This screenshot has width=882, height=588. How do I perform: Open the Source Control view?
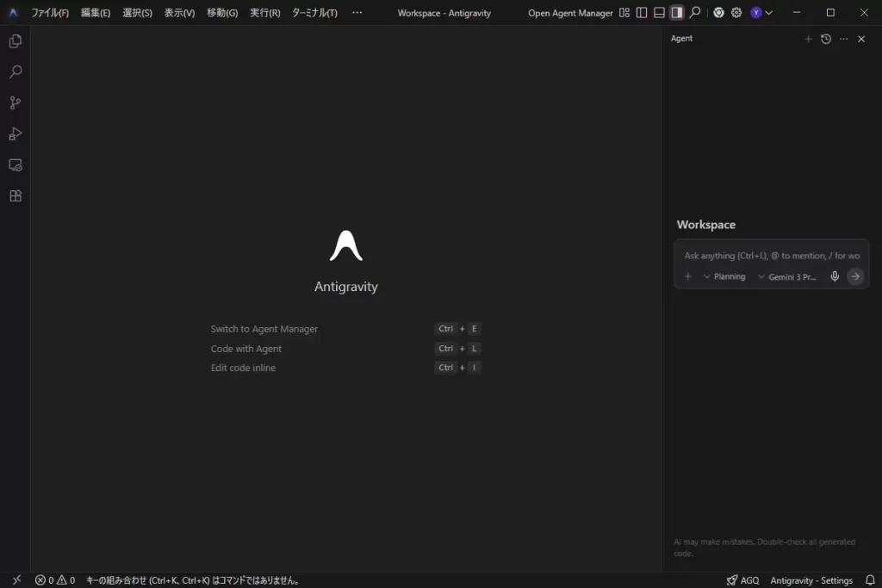pyautogui.click(x=16, y=102)
